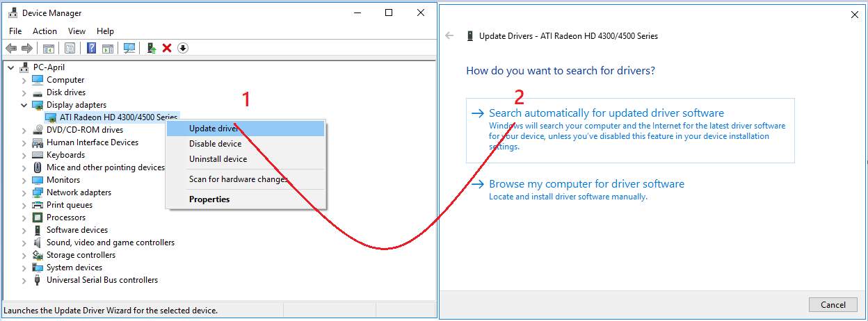868x321 pixels.
Task: Click the Update device driver toolbar icon
Action: click(x=151, y=48)
